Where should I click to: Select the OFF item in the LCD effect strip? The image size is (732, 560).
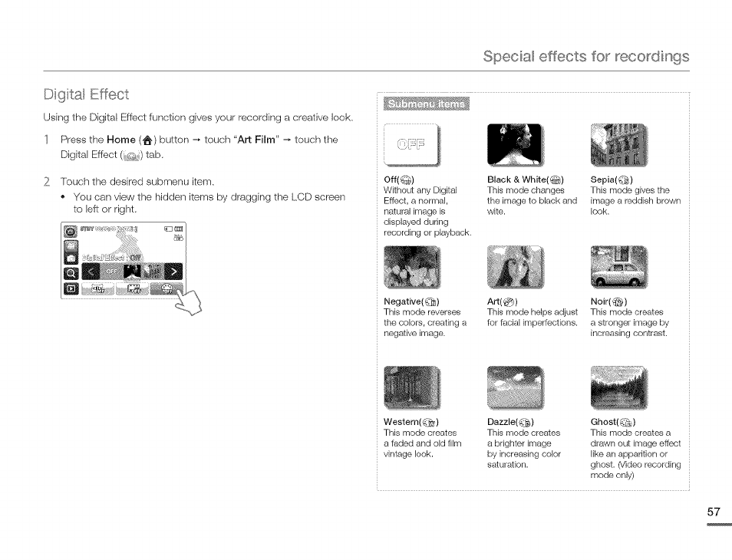[x=111, y=271]
